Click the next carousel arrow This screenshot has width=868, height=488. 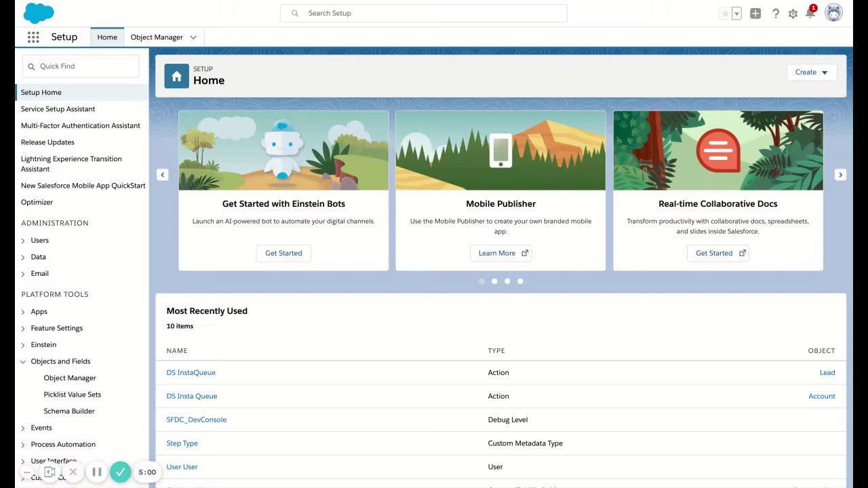click(x=840, y=175)
